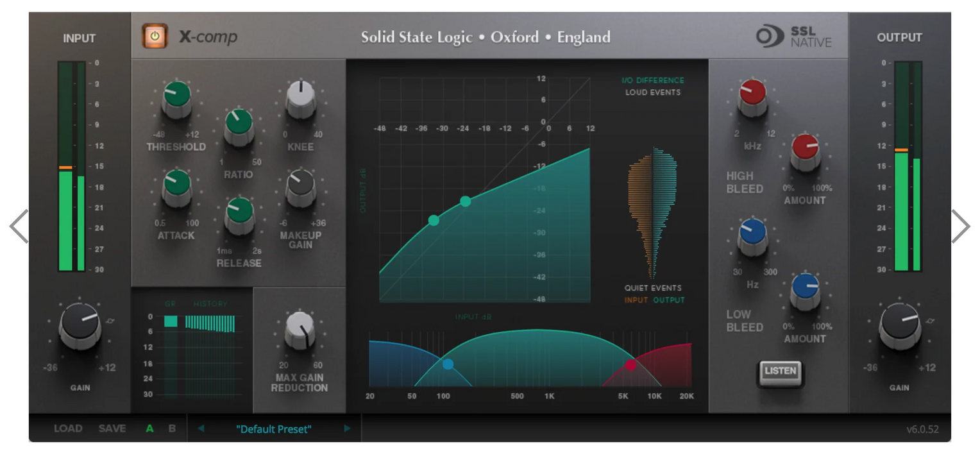Show the previous image with left chevron
Viewport: 980px width, 449px height.
tap(19, 226)
